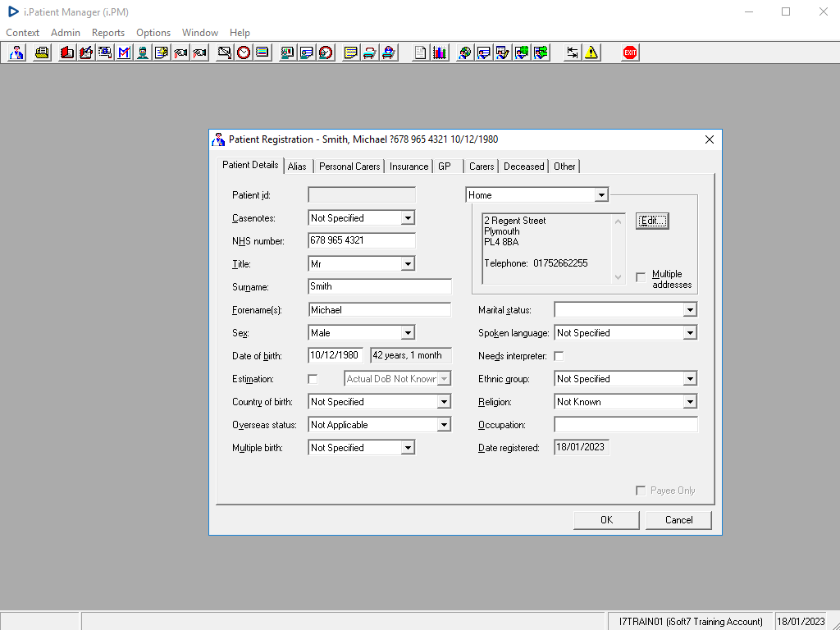
Task: Click the yellow lined notepad icon
Action: pos(350,52)
